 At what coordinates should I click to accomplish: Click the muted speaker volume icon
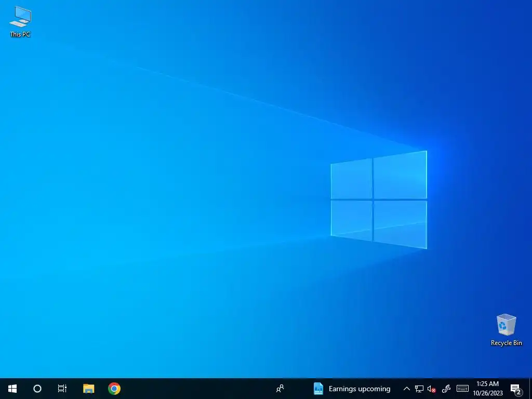[x=432, y=389]
